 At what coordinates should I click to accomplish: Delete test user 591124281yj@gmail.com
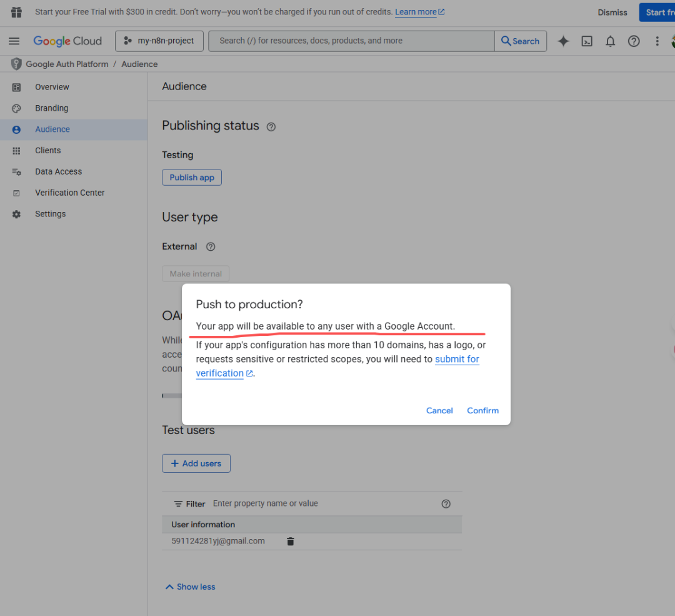(x=290, y=542)
